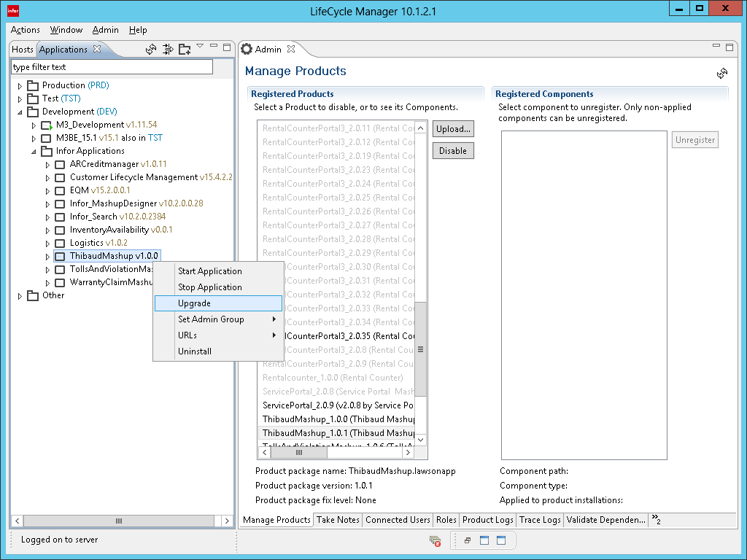
Task: Click the EQM application icon in the tree
Action: tap(60, 190)
